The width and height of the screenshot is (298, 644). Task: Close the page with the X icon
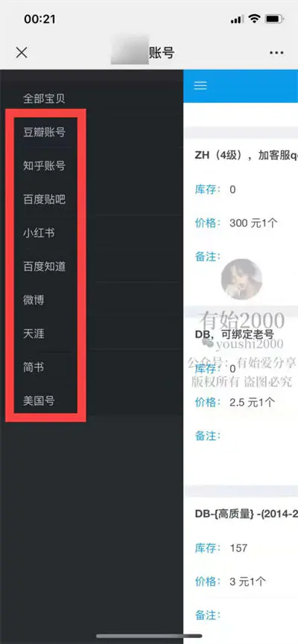click(x=22, y=53)
